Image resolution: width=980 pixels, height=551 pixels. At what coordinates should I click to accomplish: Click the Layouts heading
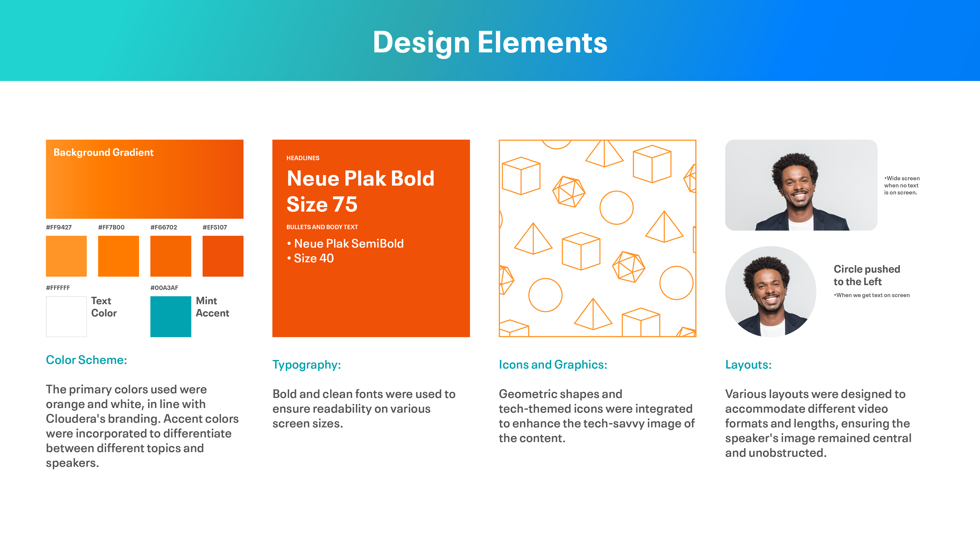tap(748, 365)
